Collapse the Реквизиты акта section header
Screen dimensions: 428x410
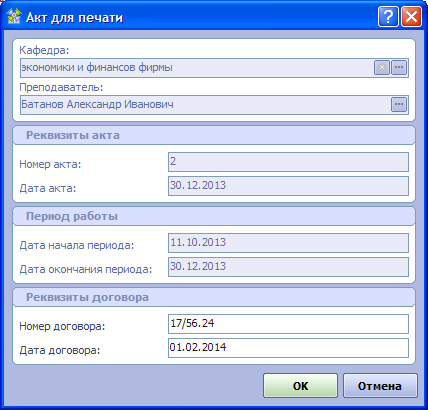(x=214, y=135)
